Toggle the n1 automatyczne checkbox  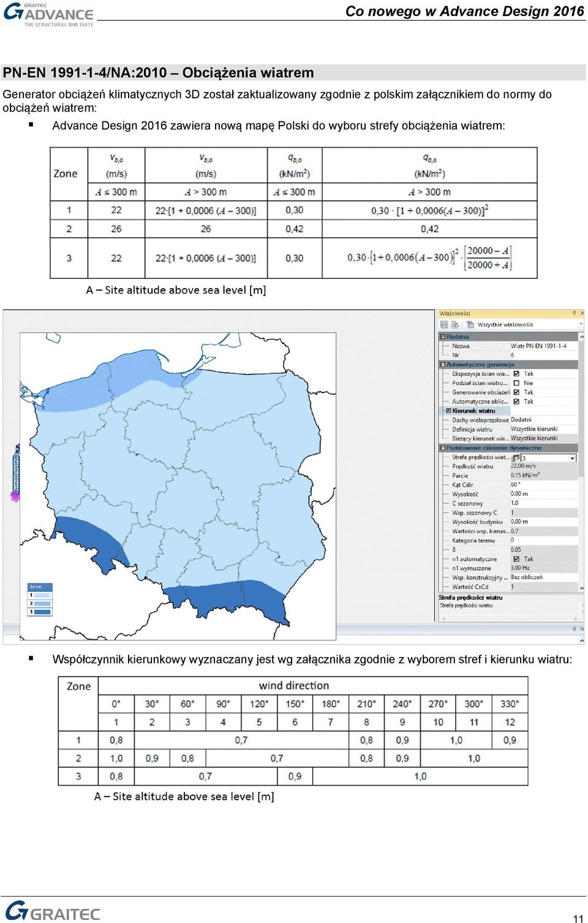516,559
